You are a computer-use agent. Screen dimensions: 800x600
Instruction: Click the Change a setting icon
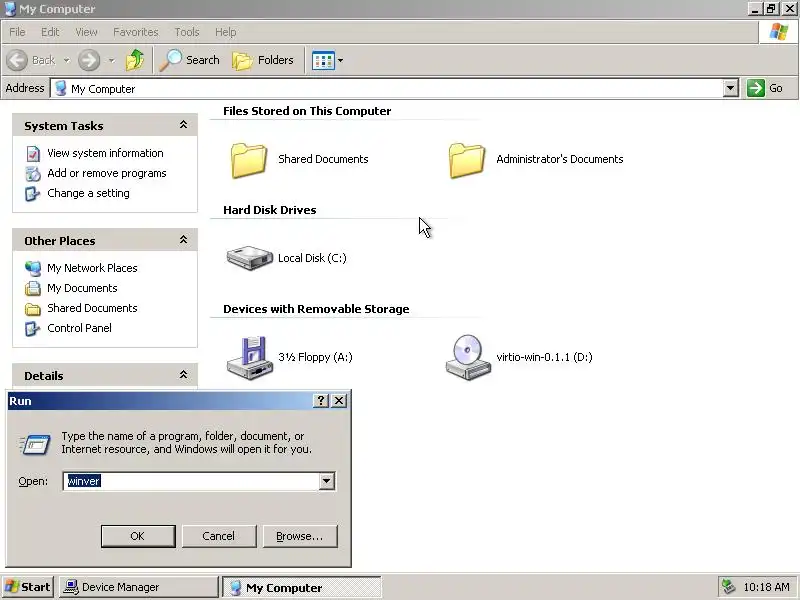tap(33, 193)
